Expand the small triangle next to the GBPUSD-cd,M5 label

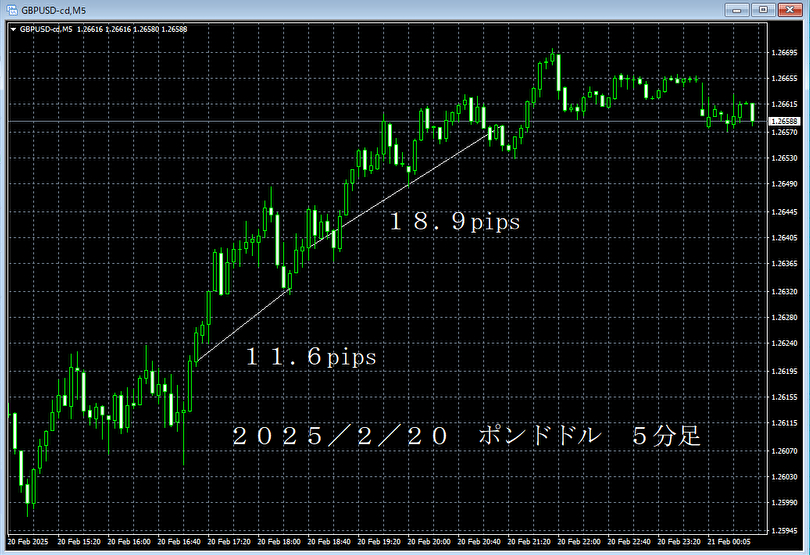tap(13, 29)
